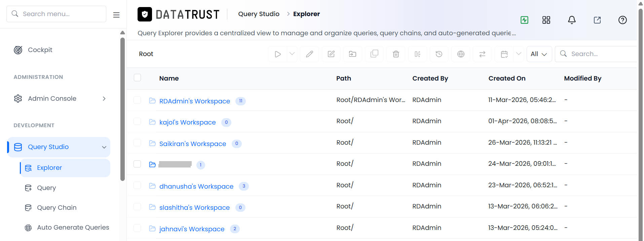Viewport: 644px width, 241px height.
Task: Click the Created By column header
Action: pyautogui.click(x=430, y=78)
